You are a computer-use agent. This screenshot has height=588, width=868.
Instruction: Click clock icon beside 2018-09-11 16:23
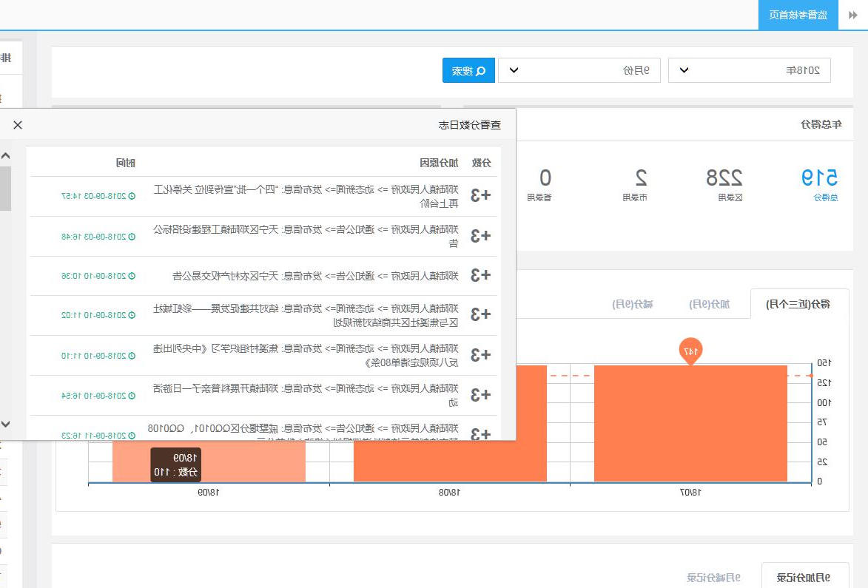click(x=132, y=436)
